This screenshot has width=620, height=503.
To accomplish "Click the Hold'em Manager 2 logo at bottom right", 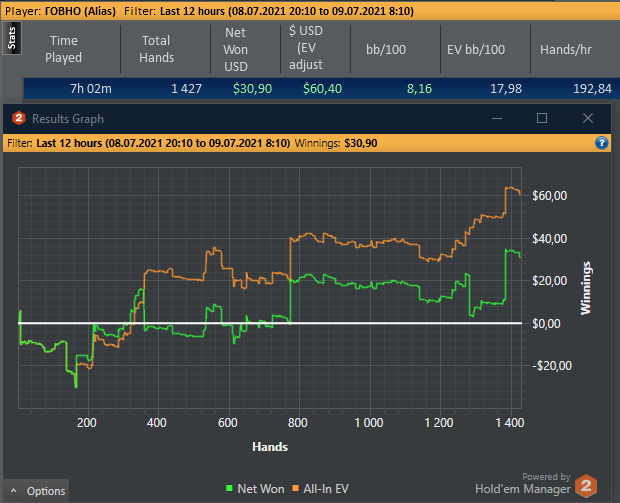I will point(586,486).
